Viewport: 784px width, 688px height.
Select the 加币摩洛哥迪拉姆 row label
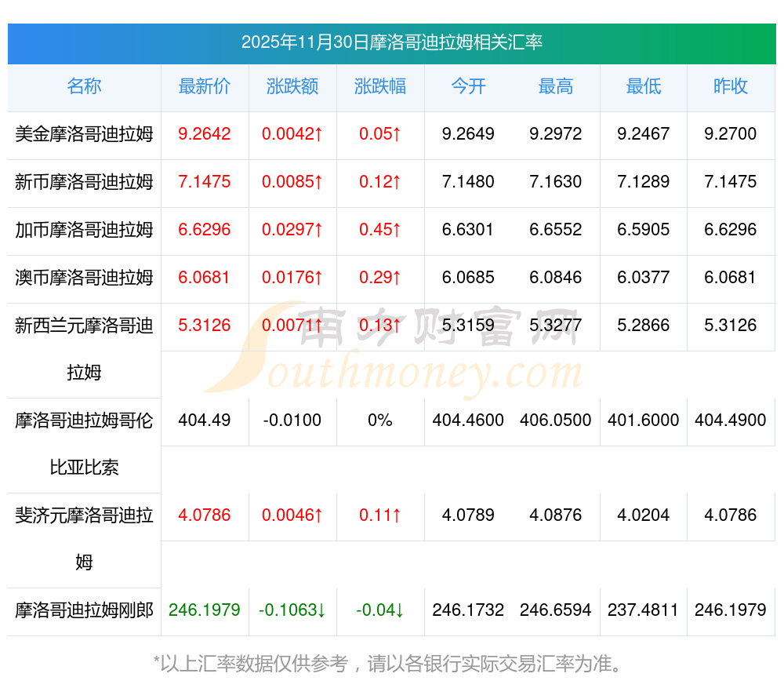(x=84, y=230)
